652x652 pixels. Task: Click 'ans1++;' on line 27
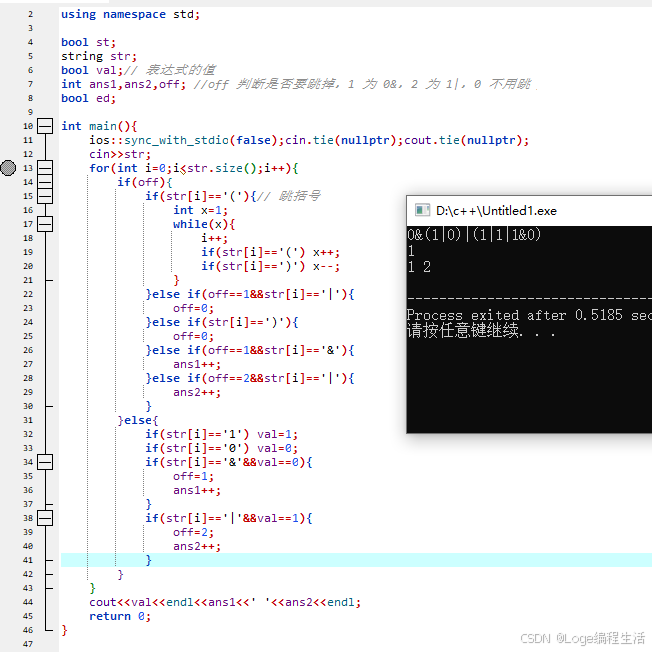[197, 364]
